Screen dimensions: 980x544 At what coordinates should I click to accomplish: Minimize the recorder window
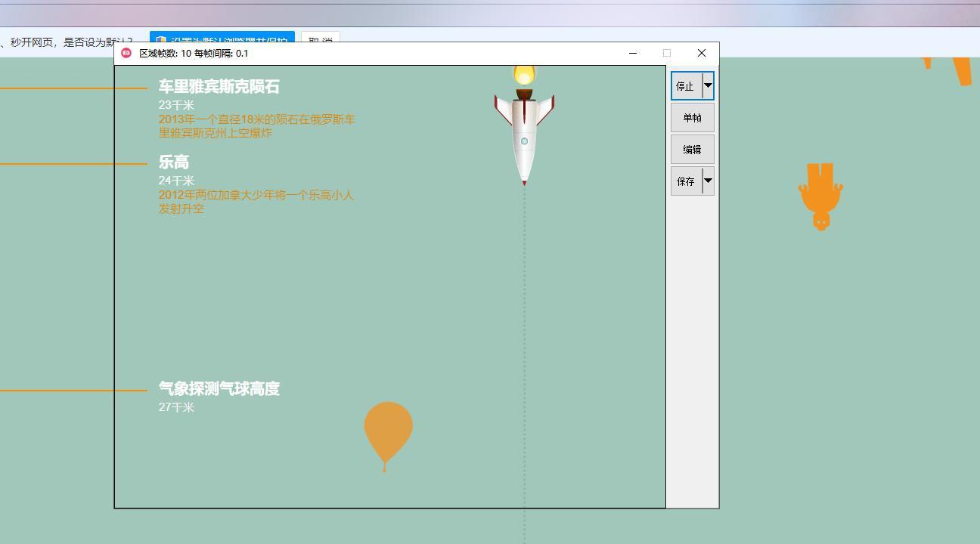(633, 53)
